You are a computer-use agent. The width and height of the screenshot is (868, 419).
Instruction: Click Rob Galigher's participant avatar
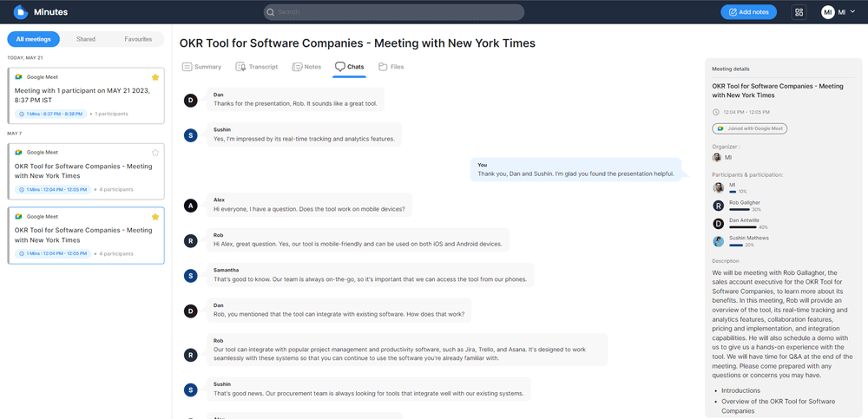[x=718, y=206]
